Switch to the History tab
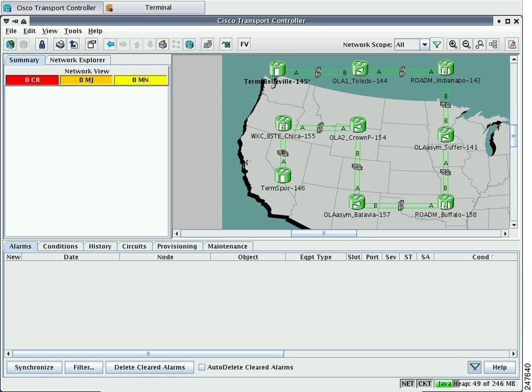532x392 pixels. click(100, 246)
